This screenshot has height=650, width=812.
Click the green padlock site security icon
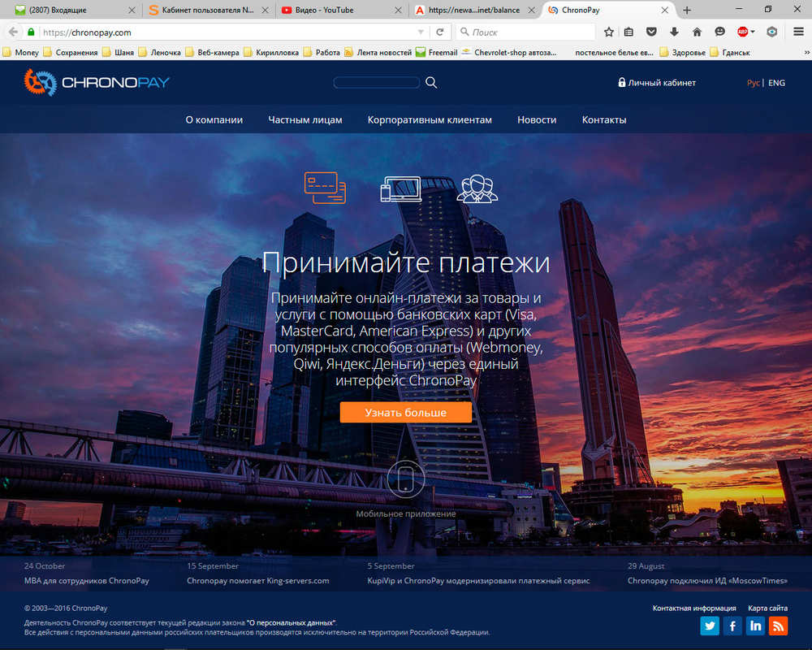31,32
